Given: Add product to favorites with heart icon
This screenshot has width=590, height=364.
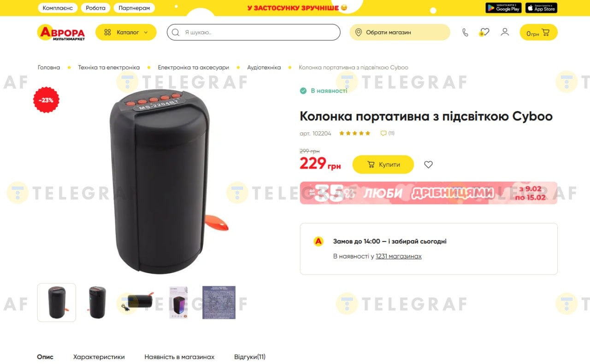Looking at the screenshot, I should [x=428, y=164].
